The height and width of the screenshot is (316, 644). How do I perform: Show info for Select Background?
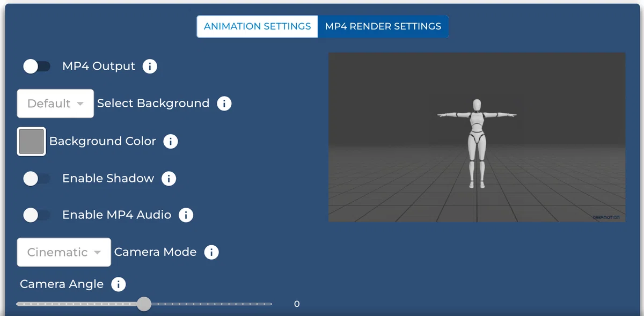click(x=224, y=104)
